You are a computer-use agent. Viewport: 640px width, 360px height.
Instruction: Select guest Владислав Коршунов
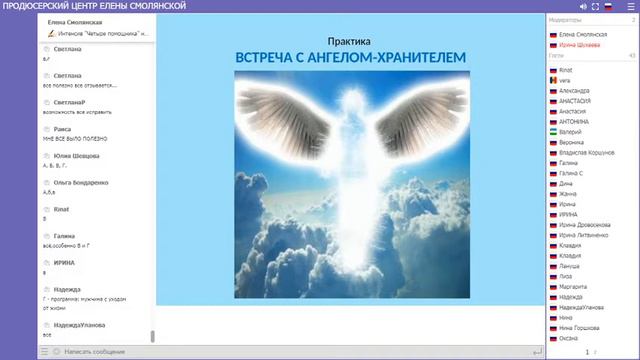click(587, 153)
